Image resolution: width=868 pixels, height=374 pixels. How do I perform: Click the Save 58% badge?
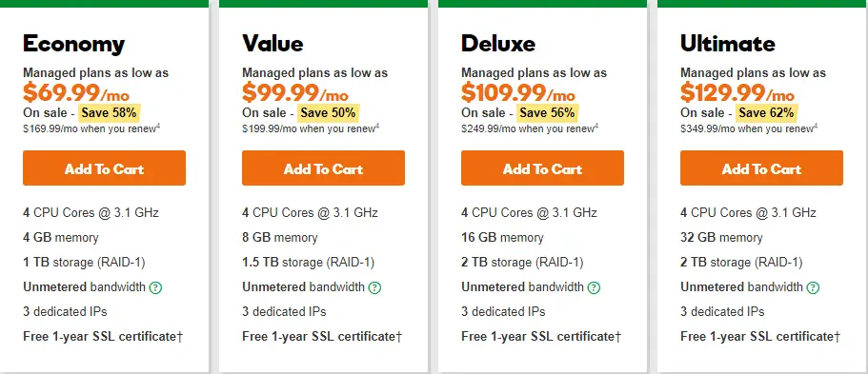(109, 113)
